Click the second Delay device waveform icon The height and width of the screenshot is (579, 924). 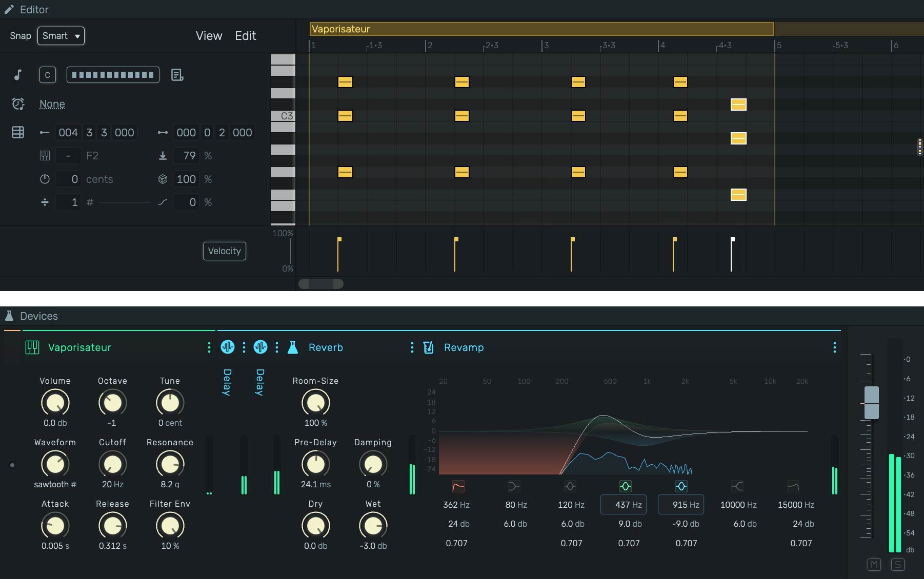click(x=260, y=347)
